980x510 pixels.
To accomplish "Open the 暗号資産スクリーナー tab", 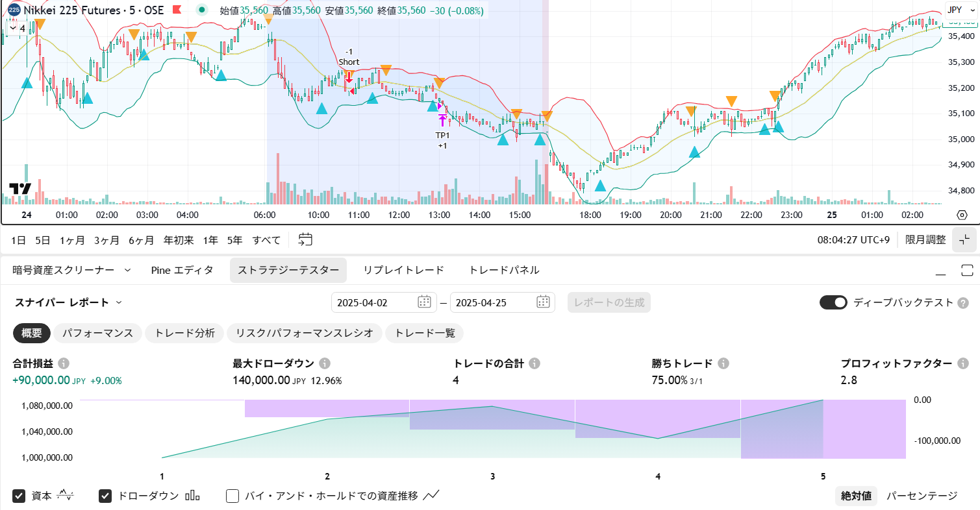I will coord(64,270).
